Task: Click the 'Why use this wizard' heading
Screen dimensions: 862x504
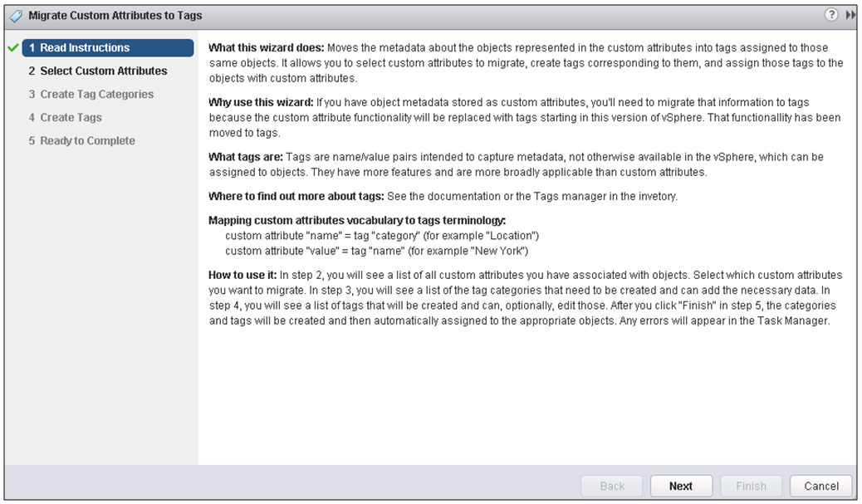Action: pos(261,102)
